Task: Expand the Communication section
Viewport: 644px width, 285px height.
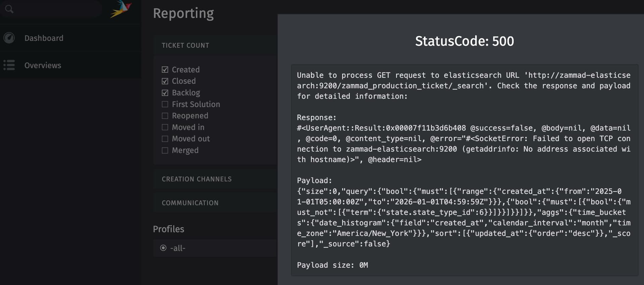Action: tap(190, 203)
